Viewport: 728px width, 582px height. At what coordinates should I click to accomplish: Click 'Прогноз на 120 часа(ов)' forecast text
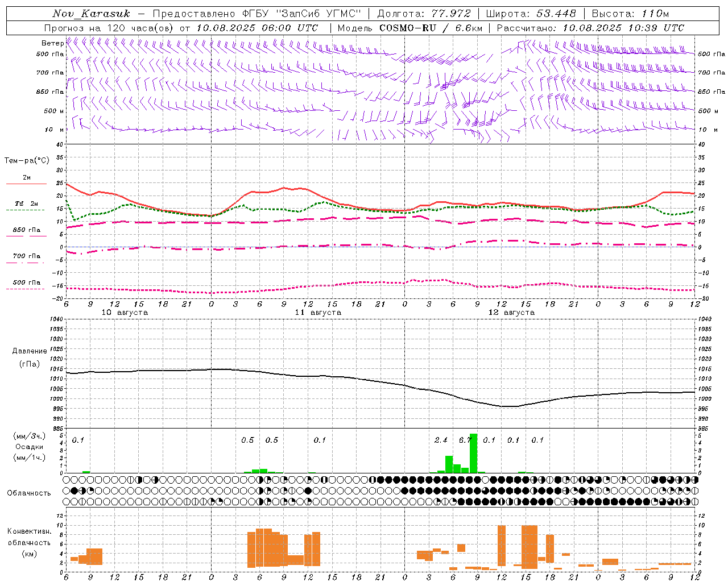coord(109,28)
